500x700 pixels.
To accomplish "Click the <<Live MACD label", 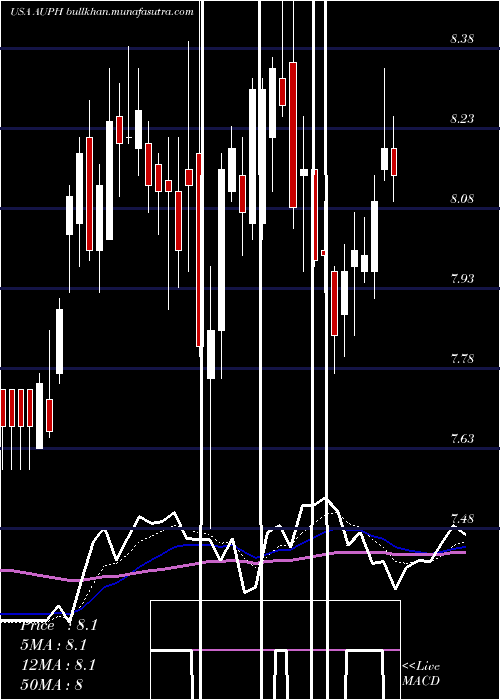I will click(x=421, y=673).
